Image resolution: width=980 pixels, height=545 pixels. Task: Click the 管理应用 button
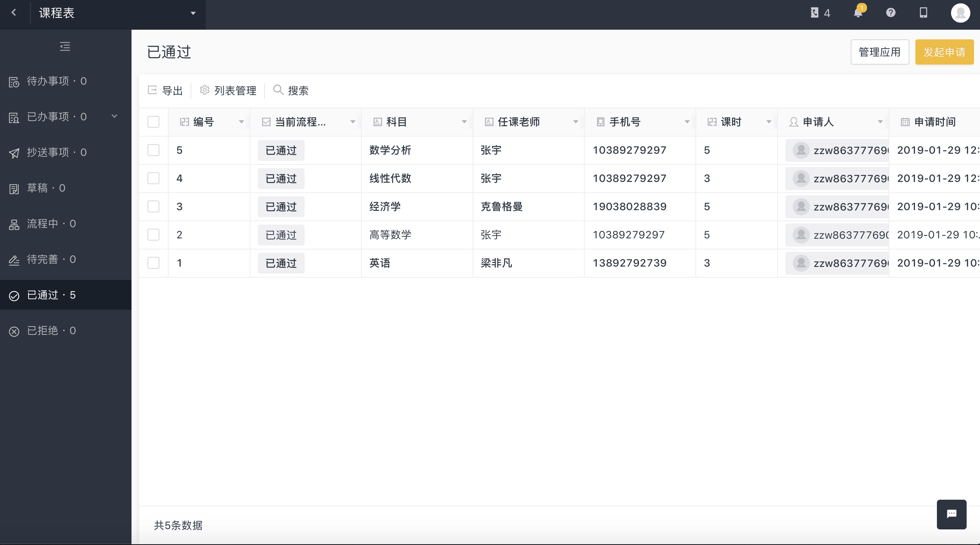[880, 52]
